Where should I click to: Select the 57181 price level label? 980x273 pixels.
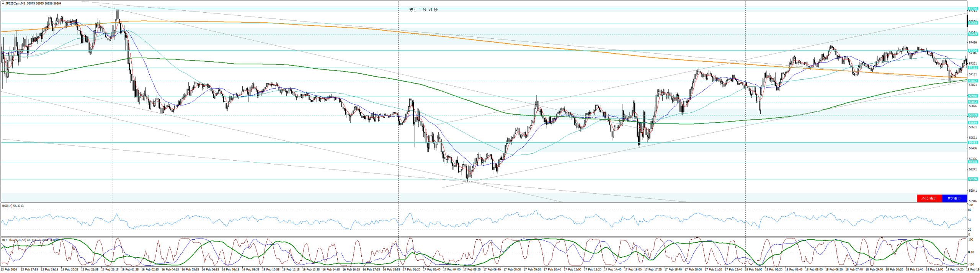point(972,68)
